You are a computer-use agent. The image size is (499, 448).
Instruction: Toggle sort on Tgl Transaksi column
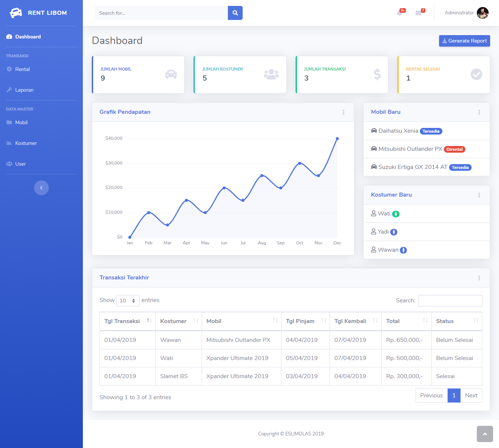pos(127,321)
